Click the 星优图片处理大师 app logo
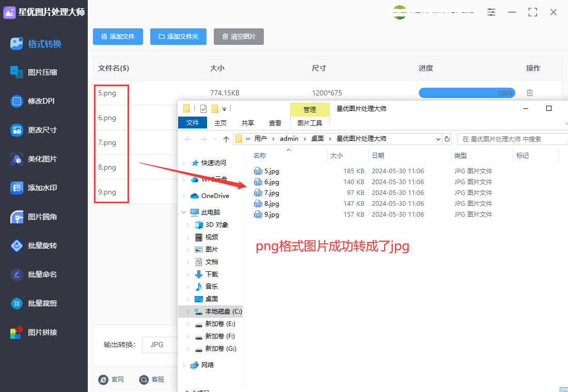 [x=9, y=12]
